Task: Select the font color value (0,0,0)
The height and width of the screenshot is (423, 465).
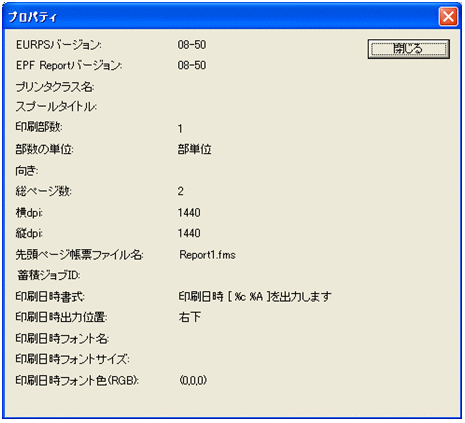Action: [x=193, y=380]
